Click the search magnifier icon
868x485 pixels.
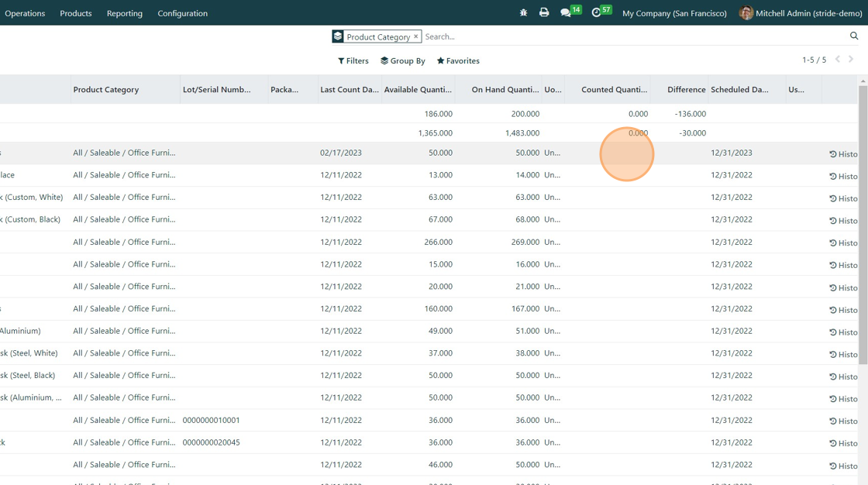click(x=854, y=36)
